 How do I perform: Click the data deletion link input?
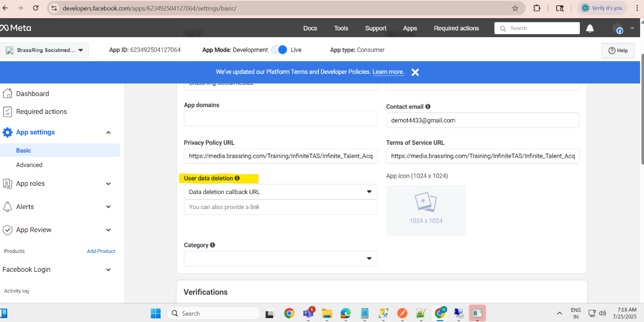pos(281,207)
